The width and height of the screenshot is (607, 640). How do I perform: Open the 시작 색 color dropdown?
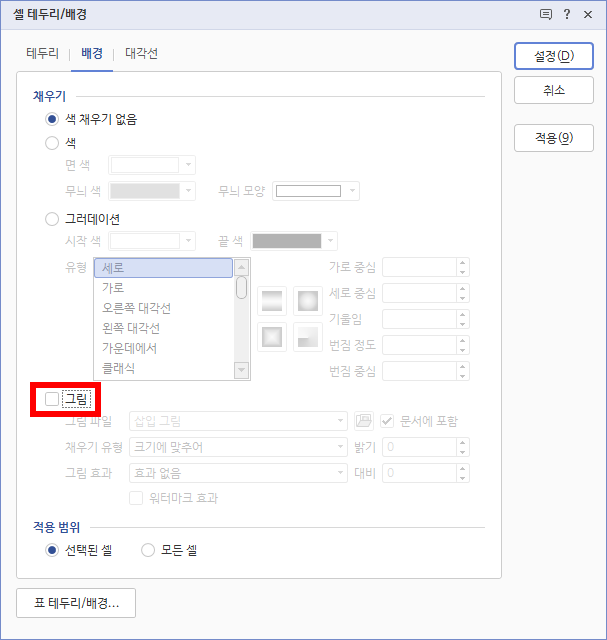coord(152,241)
